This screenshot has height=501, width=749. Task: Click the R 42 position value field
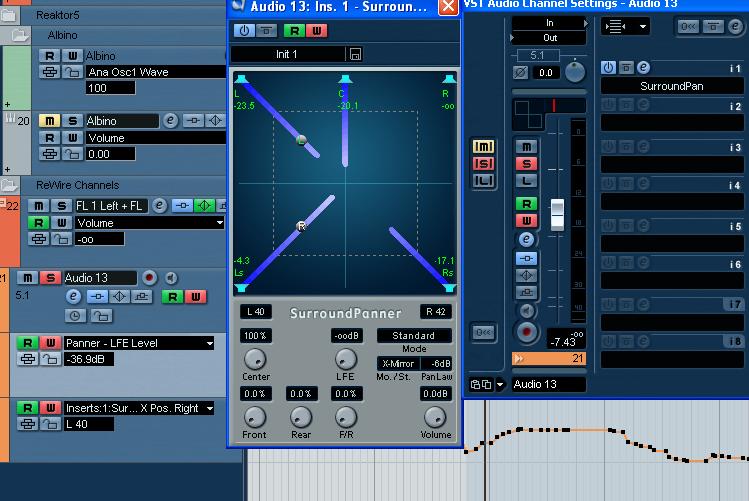(436, 312)
